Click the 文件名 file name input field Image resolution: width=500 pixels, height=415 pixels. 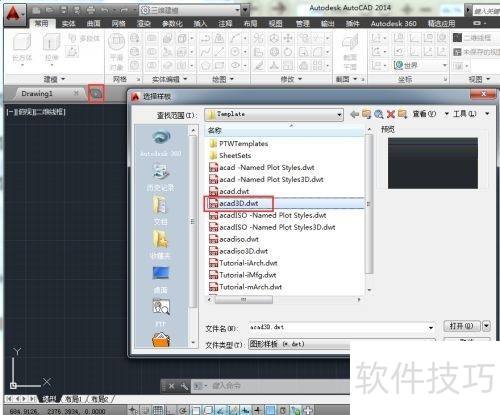[342, 327]
